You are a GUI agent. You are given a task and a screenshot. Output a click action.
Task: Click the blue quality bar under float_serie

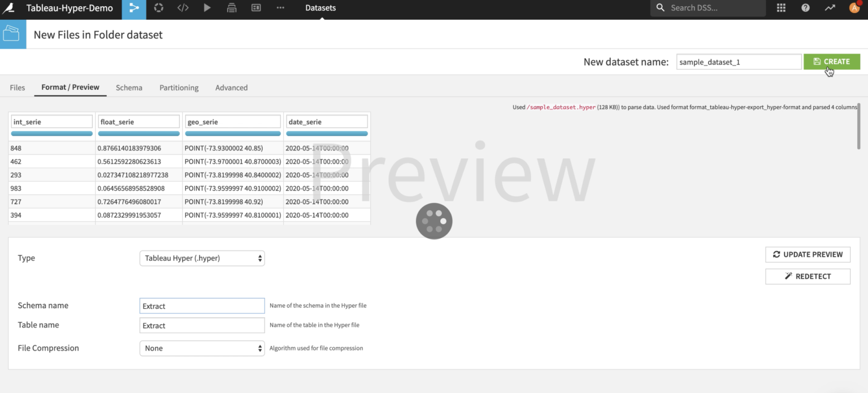(x=138, y=133)
